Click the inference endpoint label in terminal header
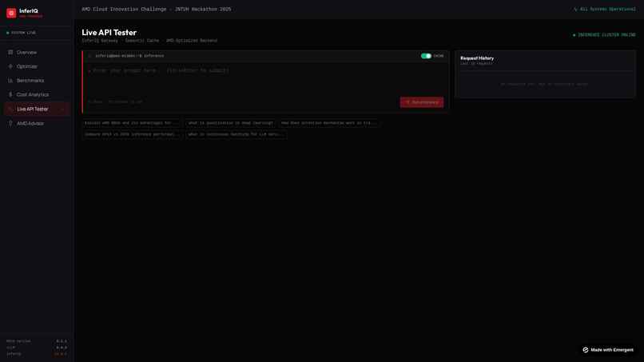This screenshot has width=644, height=362. (x=129, y=56)
